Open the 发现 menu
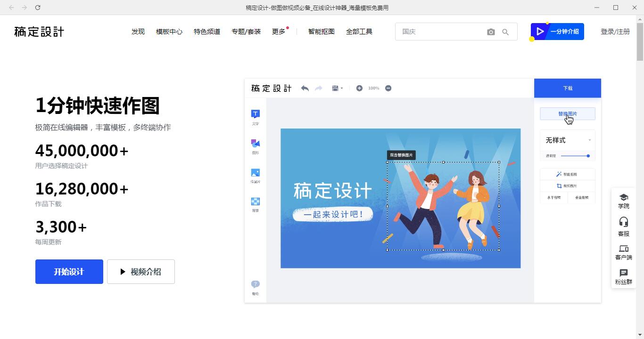The image size is (644, 339). pyautogui.click(x=138, y=32)
